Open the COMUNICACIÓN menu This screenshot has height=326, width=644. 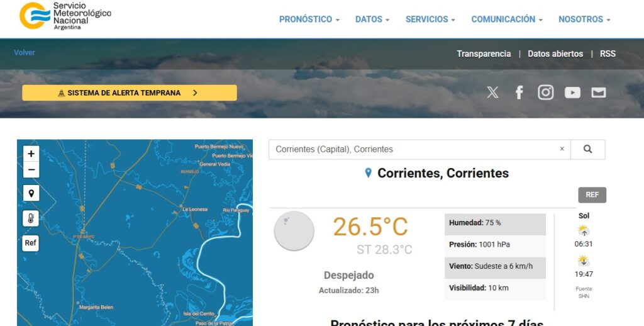pos(507,20)
